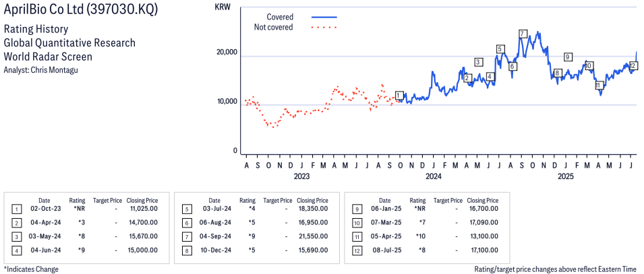Click closing price 13,100.00

coord(483,236)
